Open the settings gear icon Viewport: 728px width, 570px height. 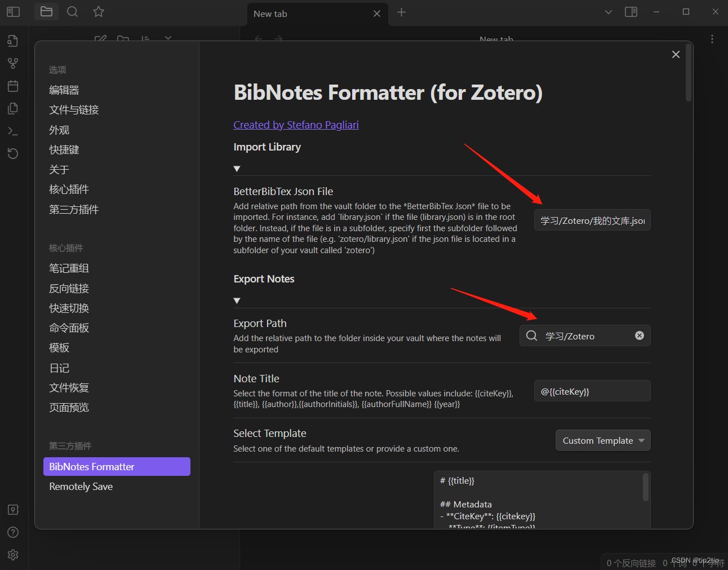point(13,555)
